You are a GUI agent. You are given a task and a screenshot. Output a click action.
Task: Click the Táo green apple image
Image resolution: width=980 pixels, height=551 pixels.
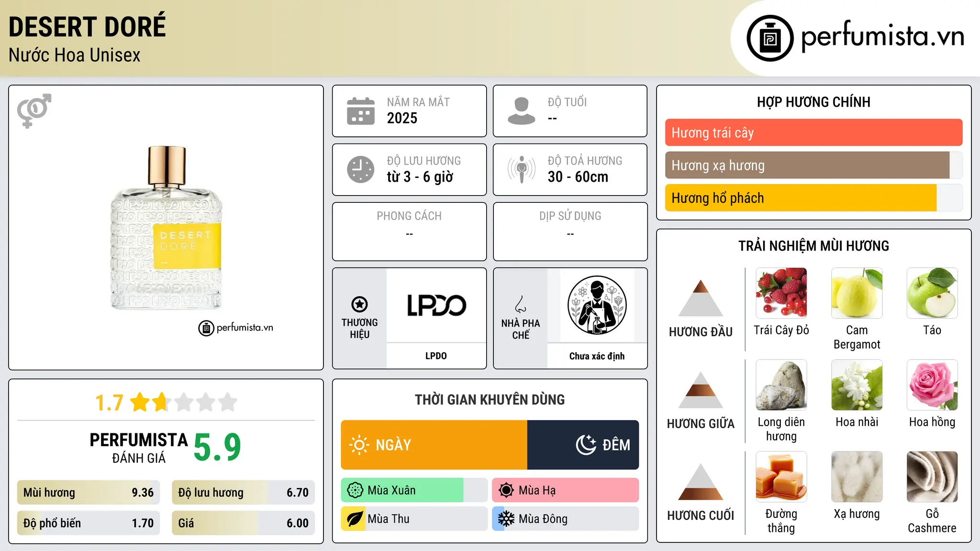click(932, 293)
